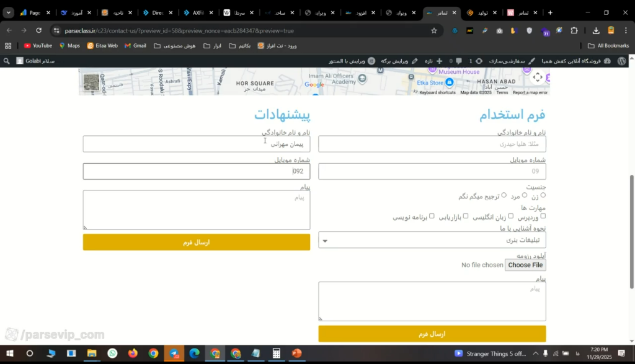Switch to the Page tab
This screenshot has height=364, width=635.
point(35,12)
